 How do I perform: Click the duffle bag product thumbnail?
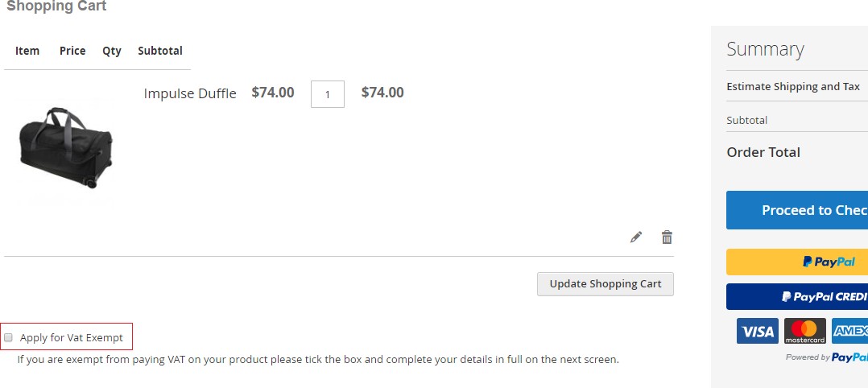pyautogui.click(x=66, y=147)
